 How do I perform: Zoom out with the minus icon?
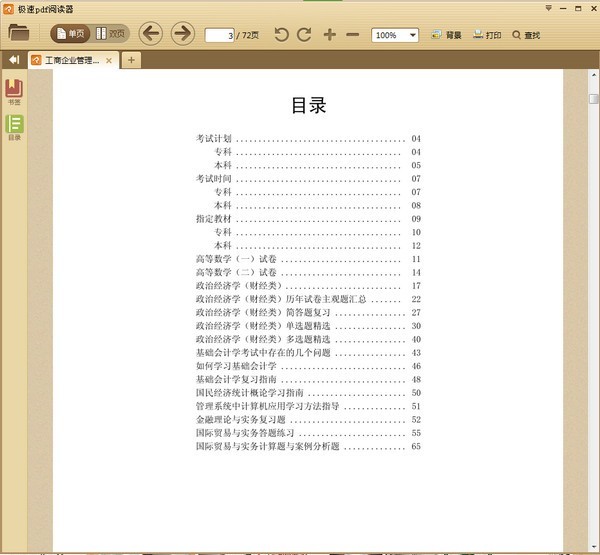(352, 35)
